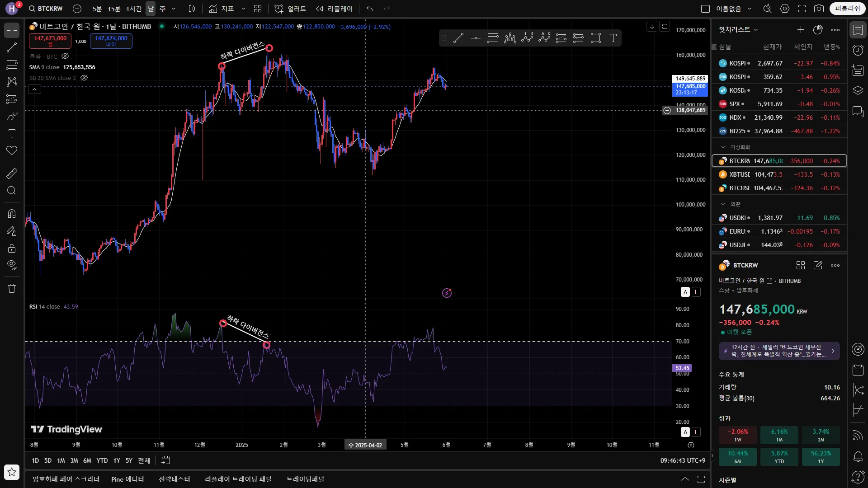Viewport: 868px width, 488px height.
Task: Open the Pine 에디터 tab
Action: pos(127,479)
